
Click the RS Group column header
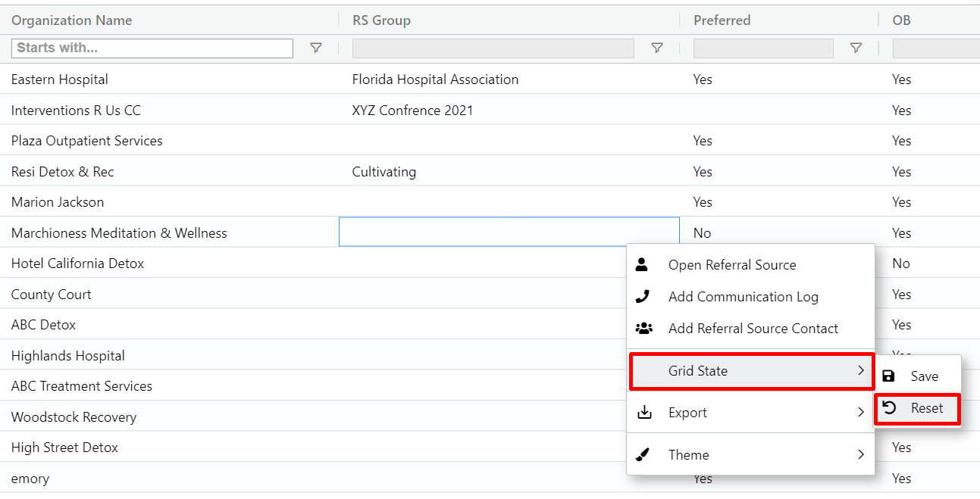(x=381, y=20)
